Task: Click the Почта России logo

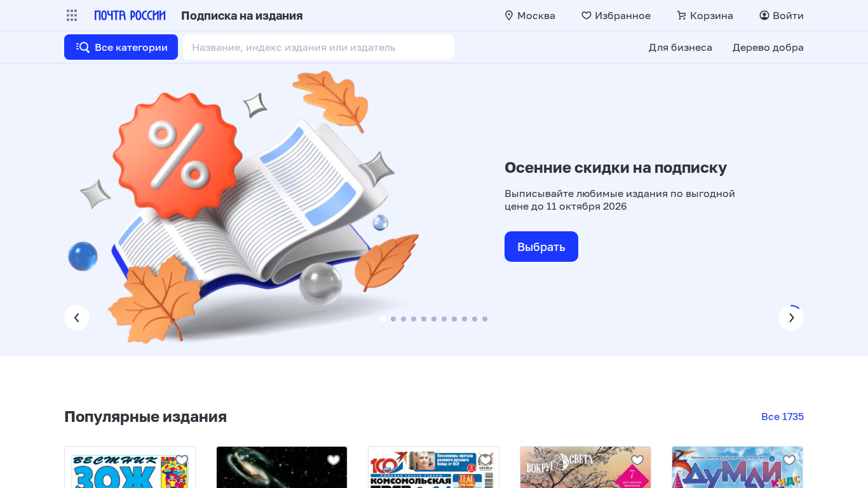Action: (x=130, y=15)
